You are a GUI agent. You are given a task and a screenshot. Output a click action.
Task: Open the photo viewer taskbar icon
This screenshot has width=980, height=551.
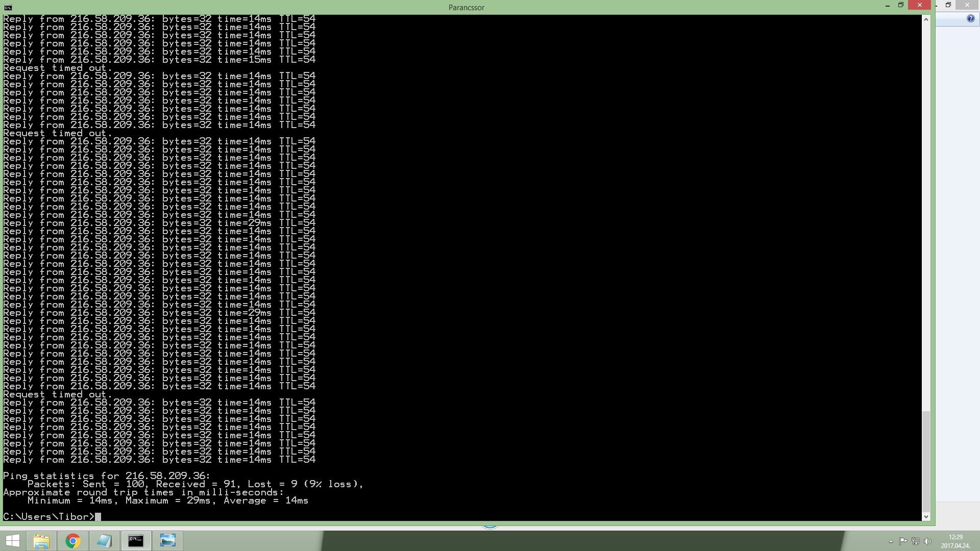click(167, 540)
